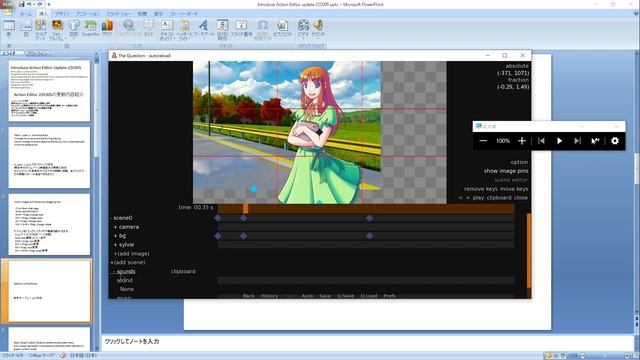Insert a sound from the ribbon
This screenshot has height=360, width=640.
click(318, 29)
